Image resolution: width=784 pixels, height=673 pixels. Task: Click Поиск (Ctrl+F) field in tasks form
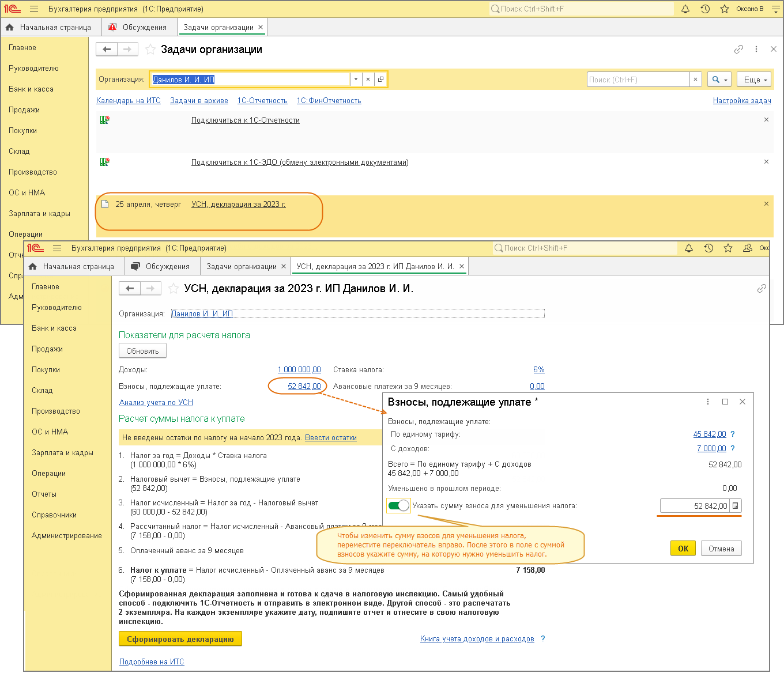coord(638,80)
